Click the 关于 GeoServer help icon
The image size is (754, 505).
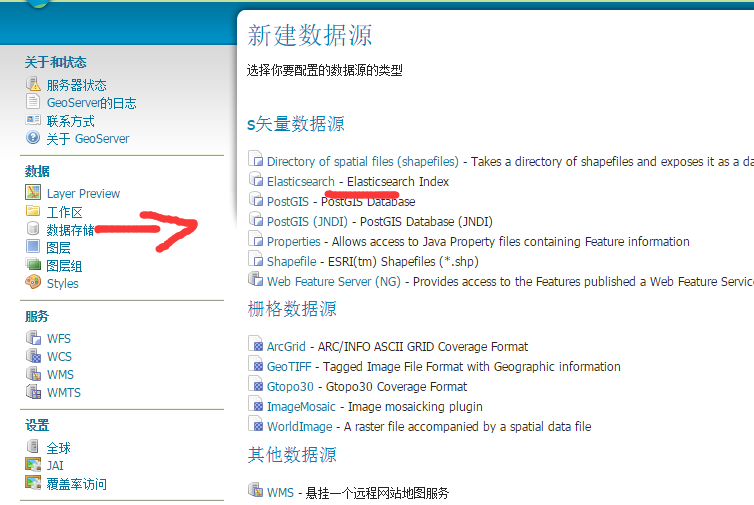[33, 138]
